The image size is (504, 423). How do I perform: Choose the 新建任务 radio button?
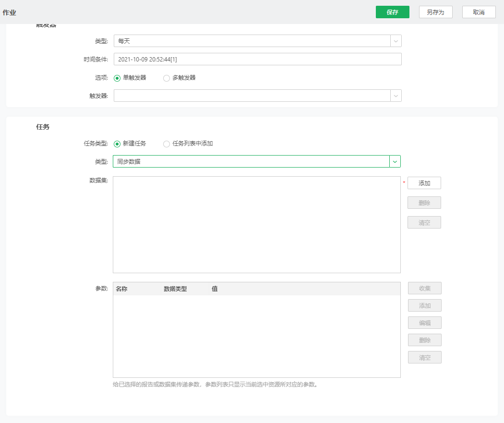pos(117,144)
